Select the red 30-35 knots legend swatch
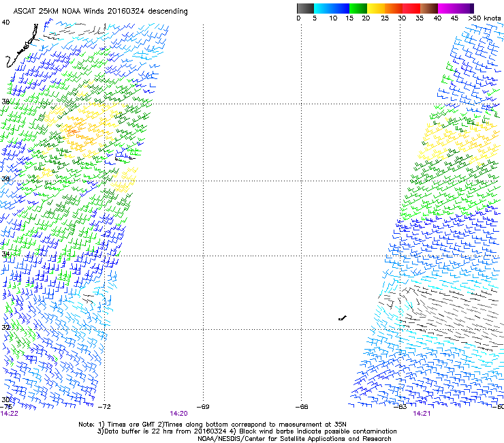Viewport: 504px width, 443px height. pyautogui.click(x=411, y=8)
